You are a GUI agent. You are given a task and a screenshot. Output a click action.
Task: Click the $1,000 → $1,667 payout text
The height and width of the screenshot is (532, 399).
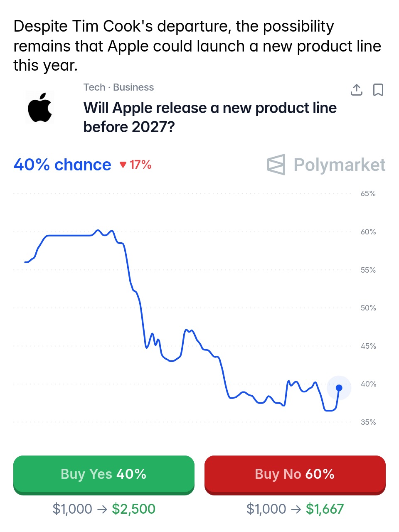point(295,509)
